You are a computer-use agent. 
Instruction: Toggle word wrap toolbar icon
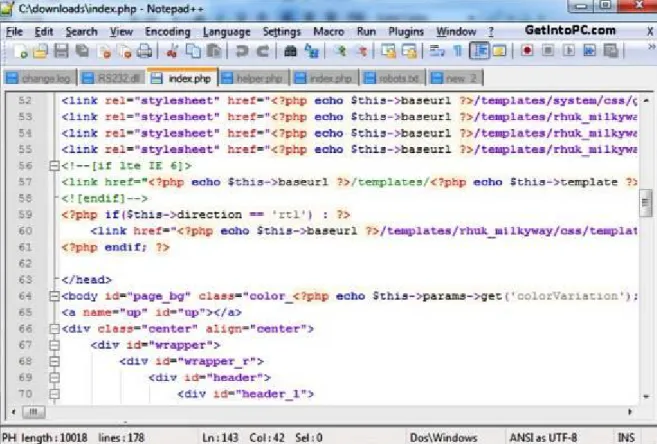pos(437,51)
